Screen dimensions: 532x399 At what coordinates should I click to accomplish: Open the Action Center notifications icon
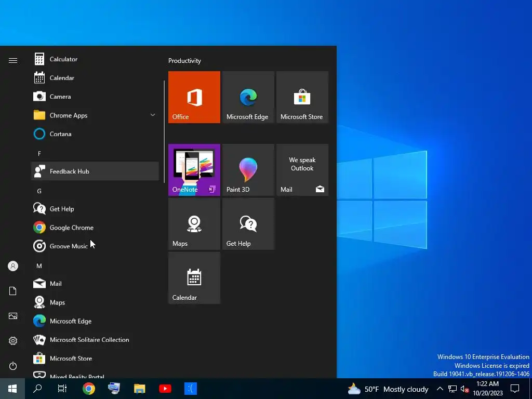pos(515,389)
